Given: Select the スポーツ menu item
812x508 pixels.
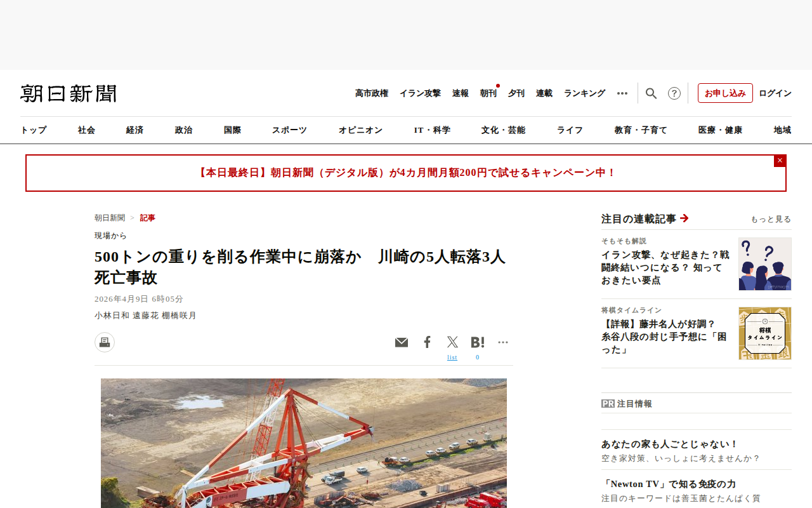Looking at the screenshot, I should tap(289, 130).
